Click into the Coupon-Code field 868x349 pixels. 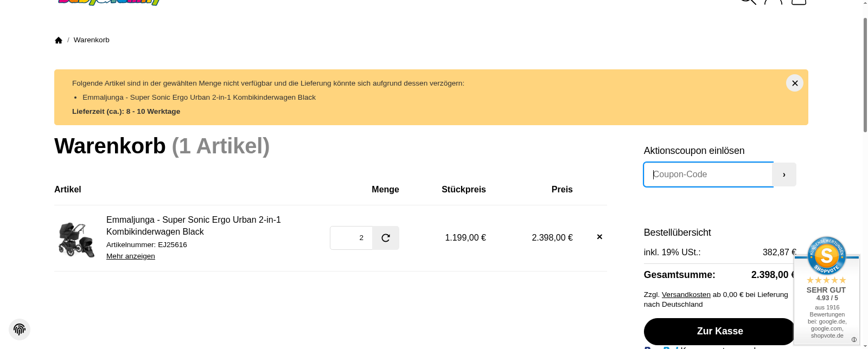point(708,174)
